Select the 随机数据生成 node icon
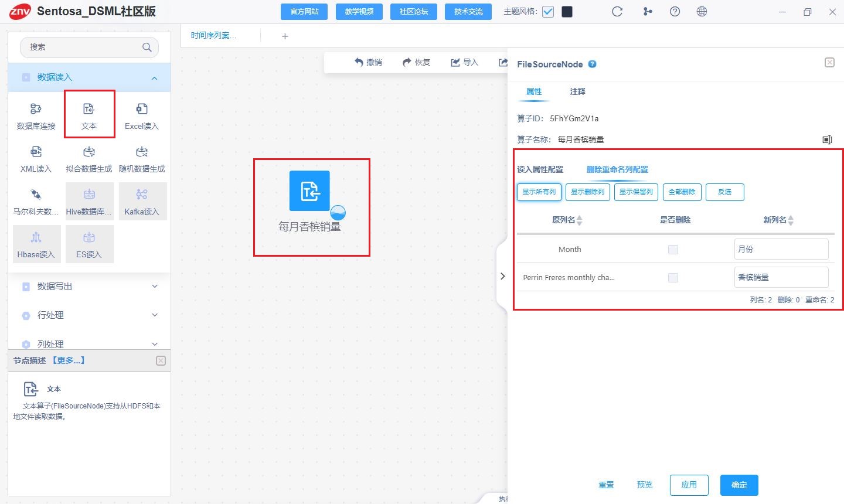This screenshot has height=504, width=844. pyautogui.click(x=142, y=152)
